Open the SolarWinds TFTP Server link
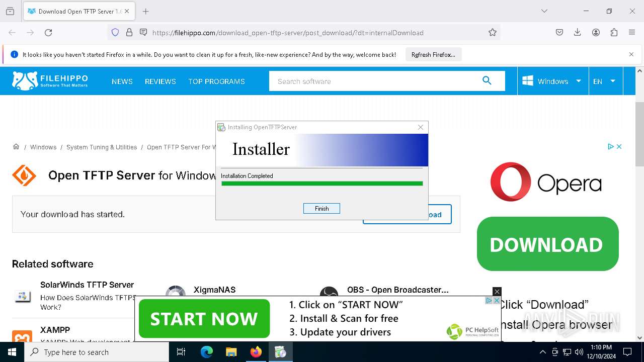 click(x=87, y=285)
